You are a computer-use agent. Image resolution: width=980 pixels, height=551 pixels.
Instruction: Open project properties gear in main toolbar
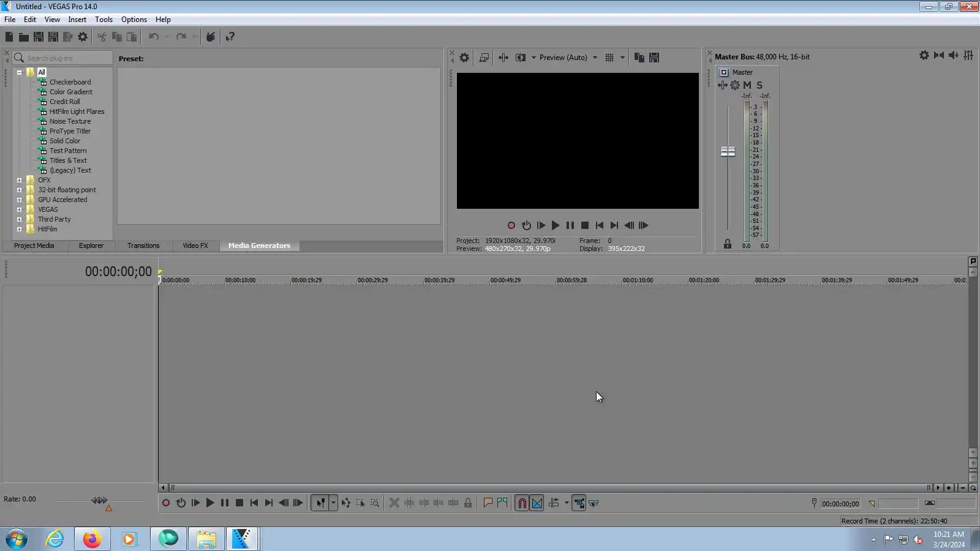coord(83,37)
